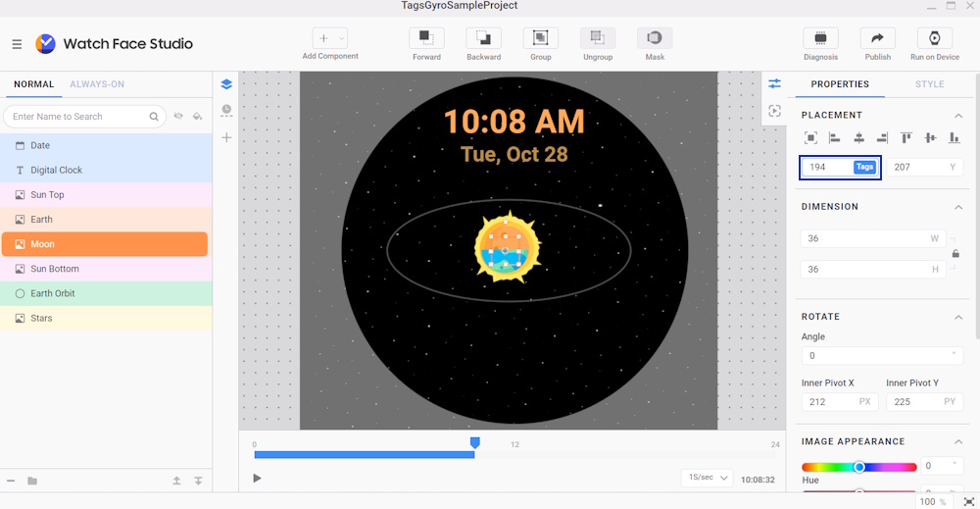The height and width of the screenshot is (509, 980).
Task: Open the hamburger main menu
Action: click(17, 44)
